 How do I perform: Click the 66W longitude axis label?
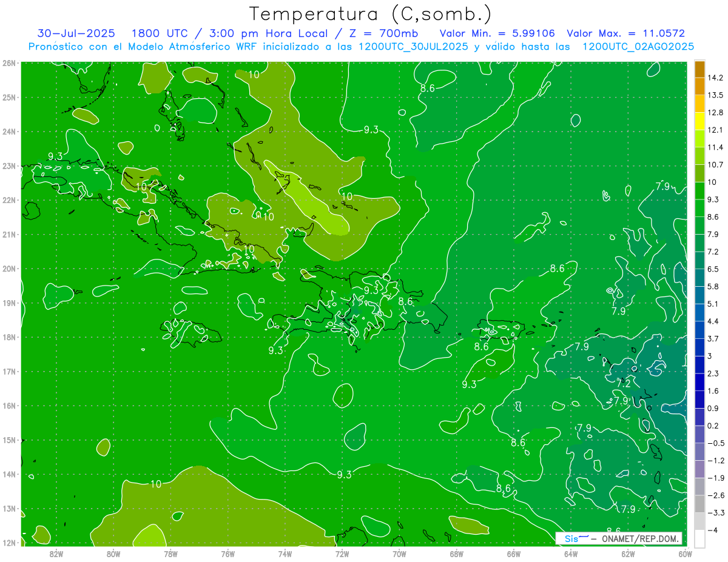pos(513,554)
